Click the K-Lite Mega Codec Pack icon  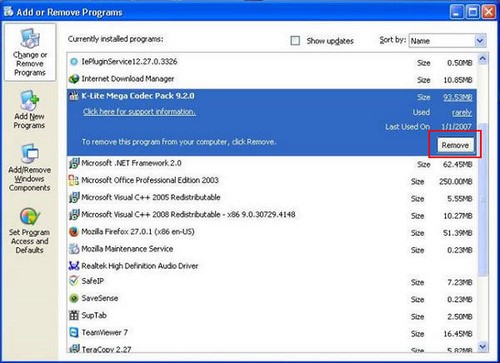[x=74, y=96]
